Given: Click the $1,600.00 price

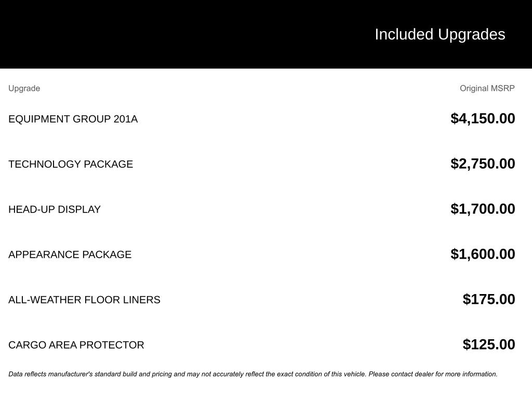Looking at the screenshot, I should coord(483,254).
